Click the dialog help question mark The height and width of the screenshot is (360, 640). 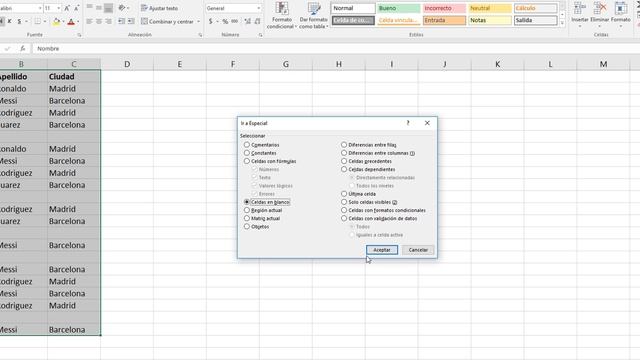click(x=408, y=123)
